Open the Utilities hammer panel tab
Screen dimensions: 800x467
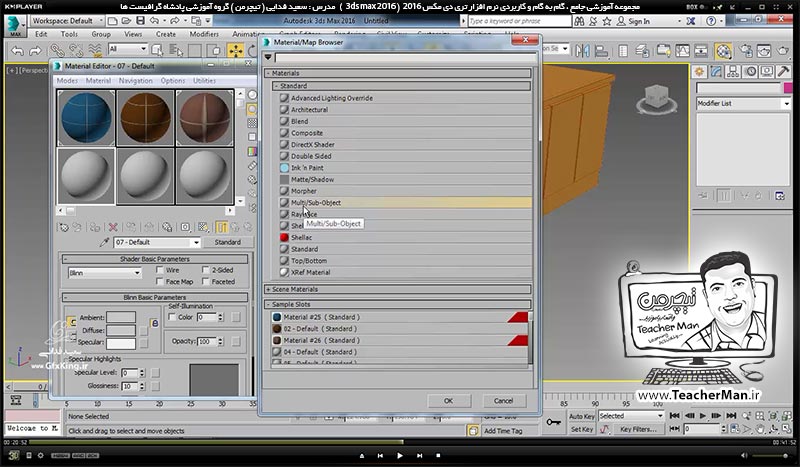tap(783, 72)
